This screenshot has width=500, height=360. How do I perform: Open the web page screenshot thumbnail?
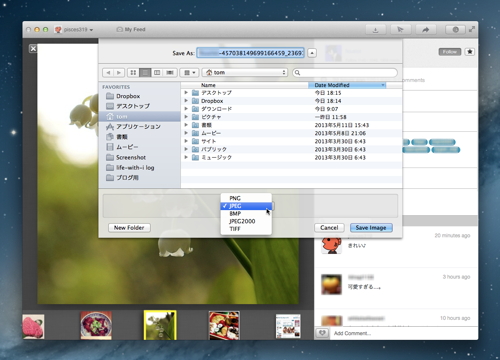point(288,327)
